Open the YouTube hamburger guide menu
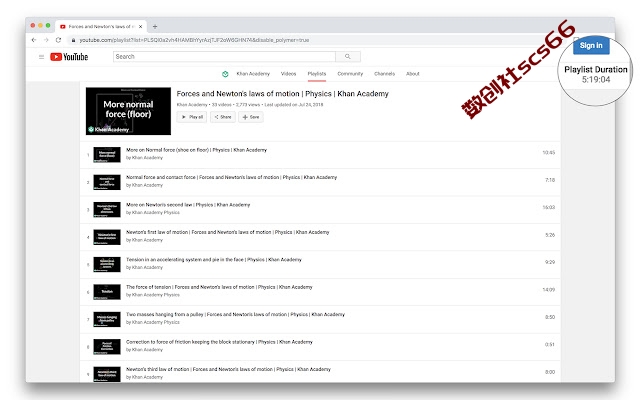The width and height of the screenshot is (640, 400). click(x=41, y=57)
